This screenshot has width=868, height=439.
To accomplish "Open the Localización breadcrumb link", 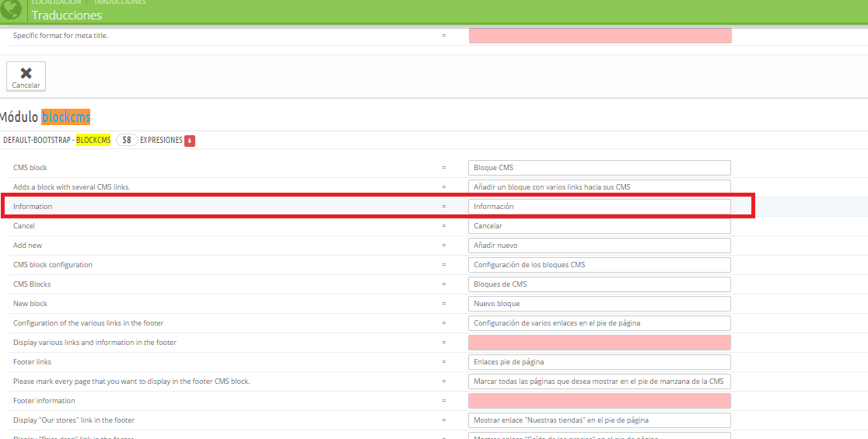I will point(56,2).
